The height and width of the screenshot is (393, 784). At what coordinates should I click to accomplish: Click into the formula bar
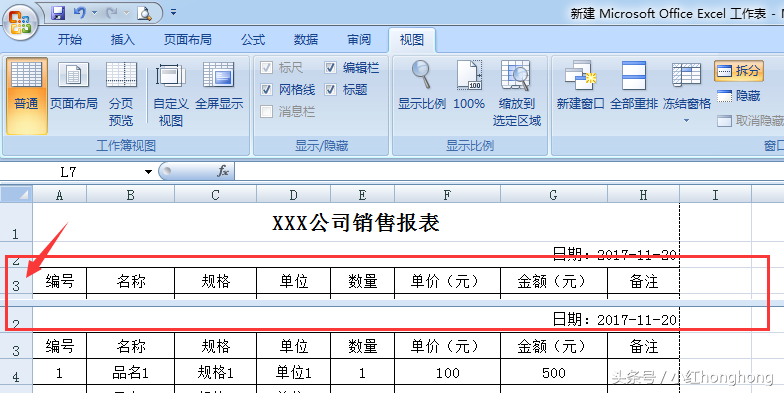click(x=509, y=172)
